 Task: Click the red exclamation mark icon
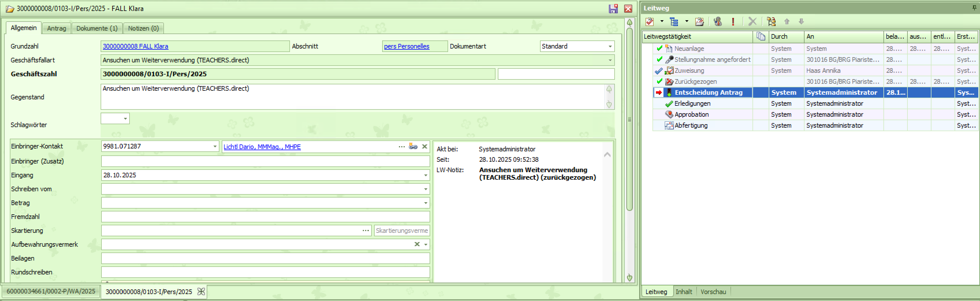point(733,22)
